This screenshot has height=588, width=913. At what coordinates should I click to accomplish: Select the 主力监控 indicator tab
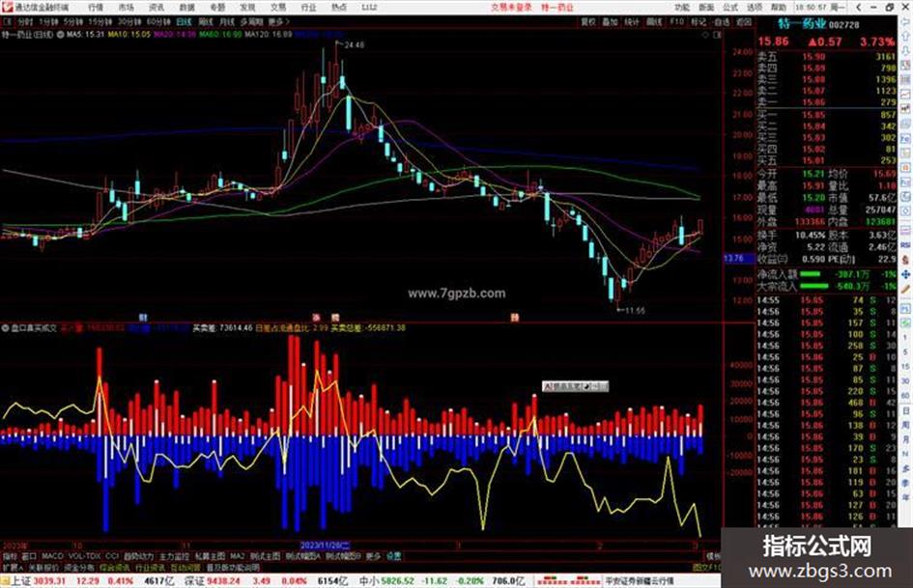pyautogui.click(x=174, y=556)
